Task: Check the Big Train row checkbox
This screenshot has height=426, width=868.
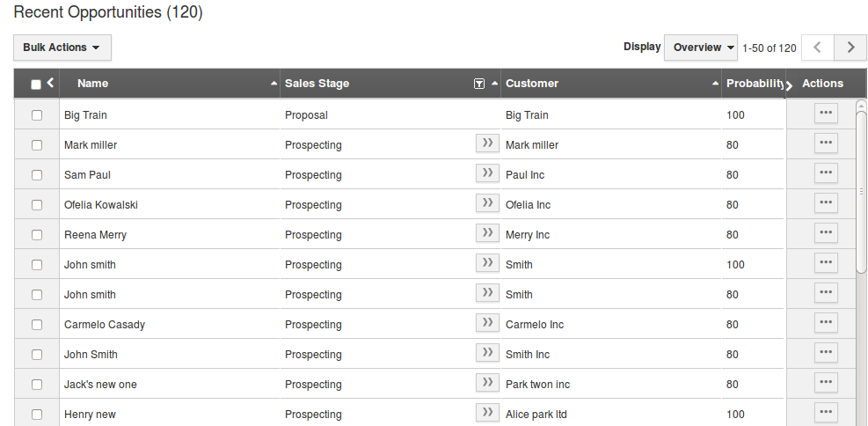Action: pyautogui.click(x=37, y=115)
